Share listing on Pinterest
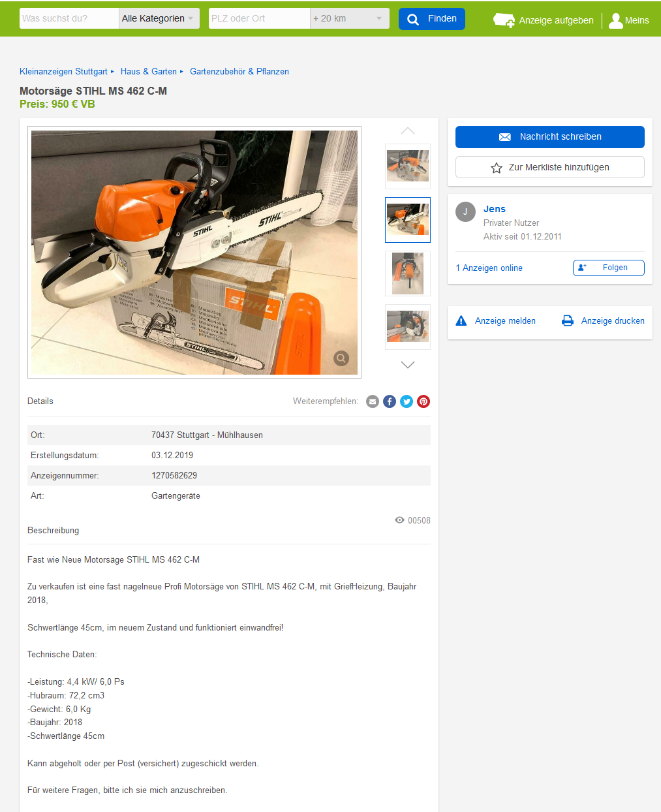The image size is (661, 812). (423, 401)
